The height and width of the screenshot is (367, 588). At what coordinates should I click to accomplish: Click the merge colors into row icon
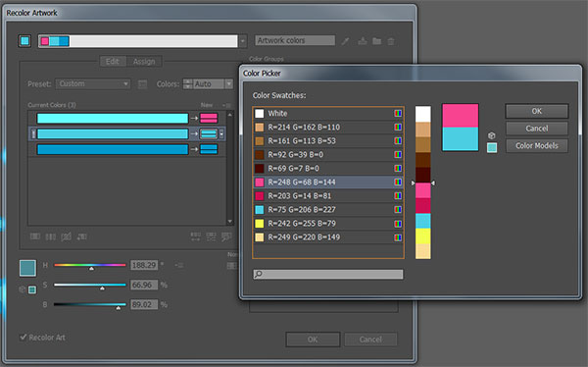(35, 236)
